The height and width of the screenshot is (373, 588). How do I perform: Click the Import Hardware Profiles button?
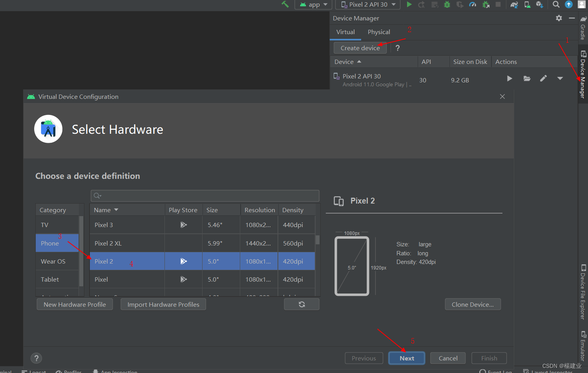point(163,304)
